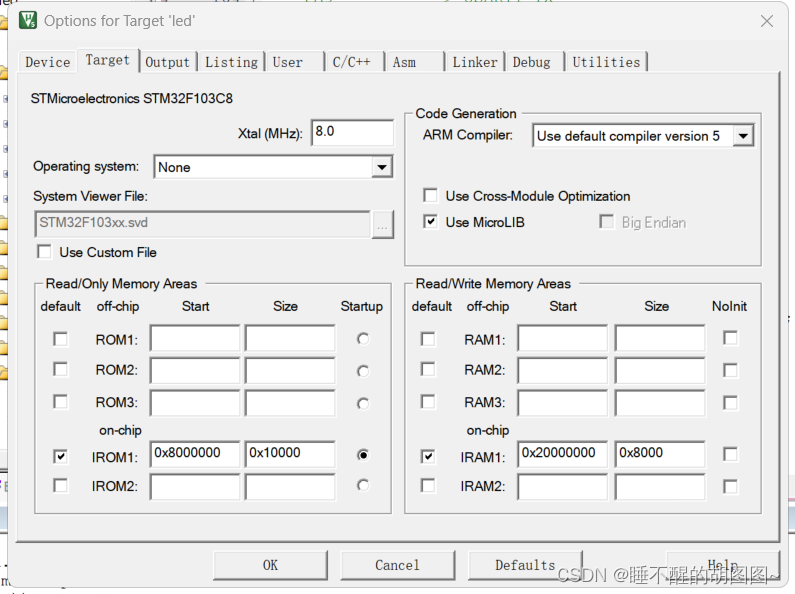Click the RAM3 Start address field
This screenshot has width=795, height=594.
point(563,403)
